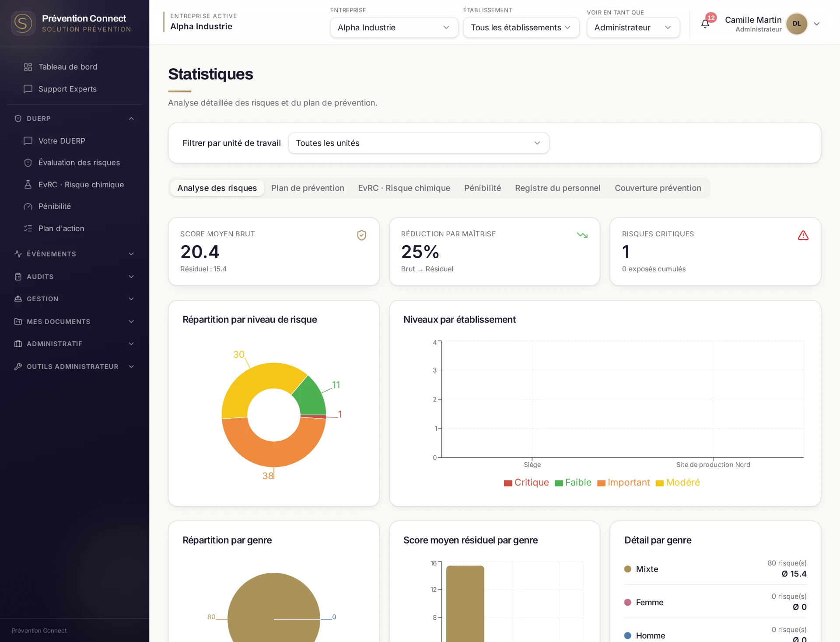Click the Administratif briefcase icon
Image resolution: width=840 pixels, height=642 pixels.
coord(18,344)
